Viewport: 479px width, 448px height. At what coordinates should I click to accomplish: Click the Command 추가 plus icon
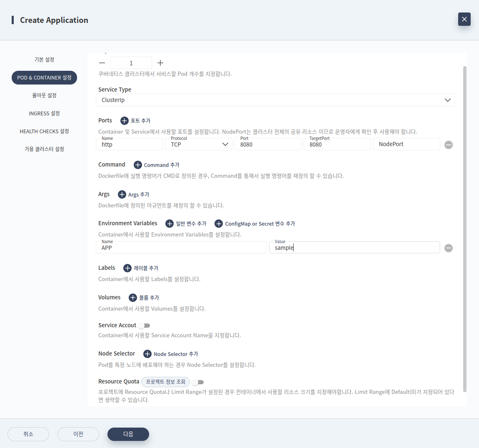click(138, 165)
